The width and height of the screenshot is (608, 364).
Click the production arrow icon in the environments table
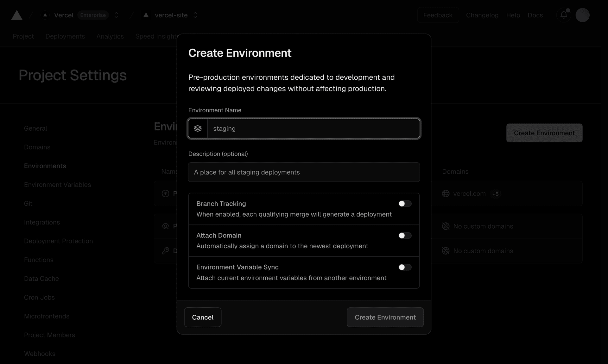pyautogui.click(x=165, y=194)
